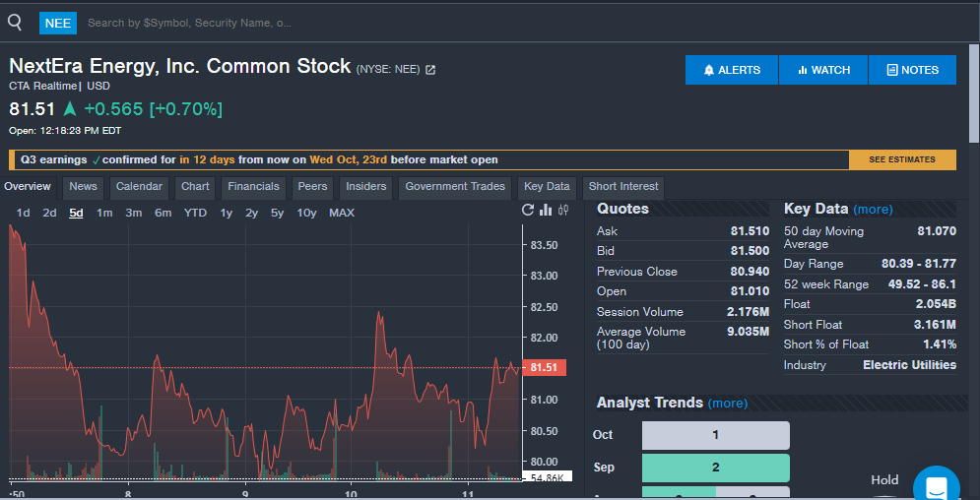This screenshot has width=980, height=500.
Task: Switch to the candlestick chart icon
Action: (563, 210)
